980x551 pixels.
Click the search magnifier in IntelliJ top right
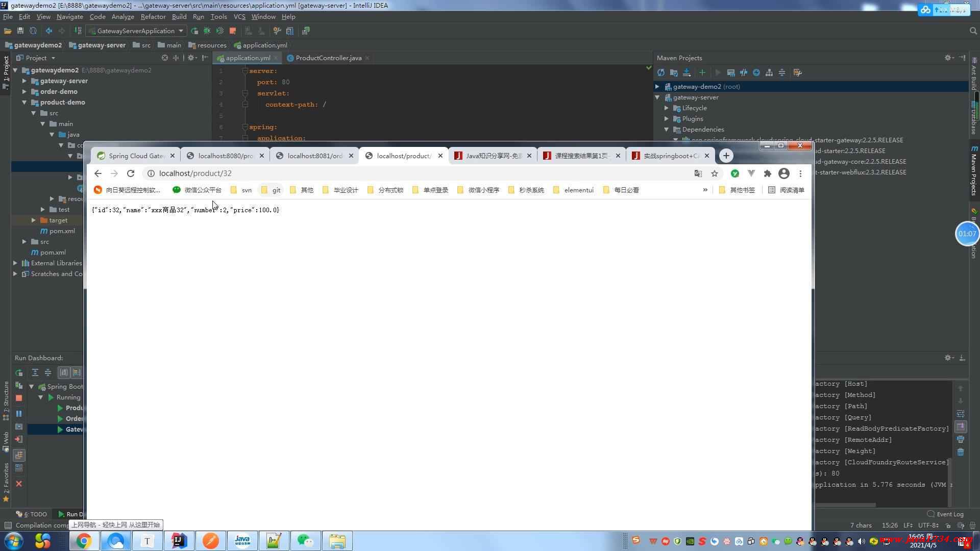973,31
